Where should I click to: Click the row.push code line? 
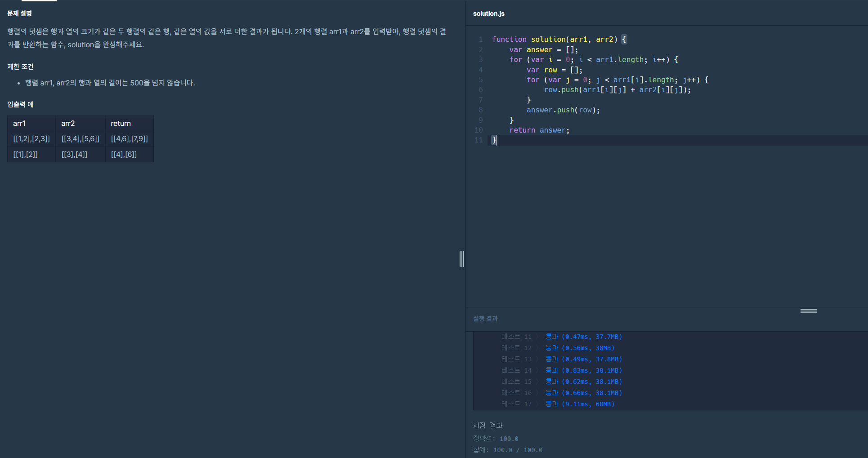point(617,90)
